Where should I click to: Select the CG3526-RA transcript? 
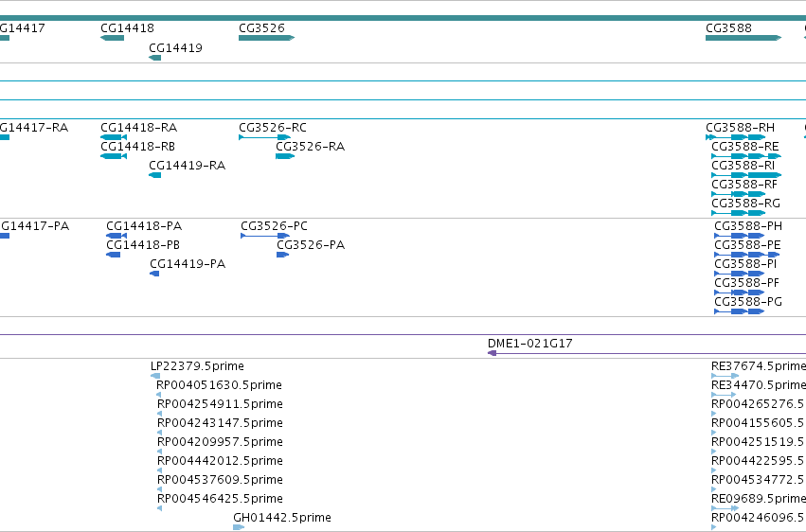285,156
